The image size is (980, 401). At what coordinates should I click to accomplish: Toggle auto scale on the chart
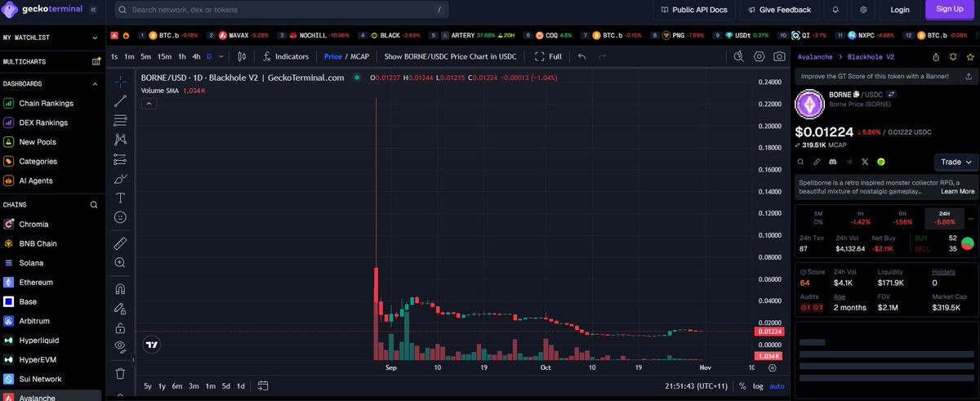(777, 385)
